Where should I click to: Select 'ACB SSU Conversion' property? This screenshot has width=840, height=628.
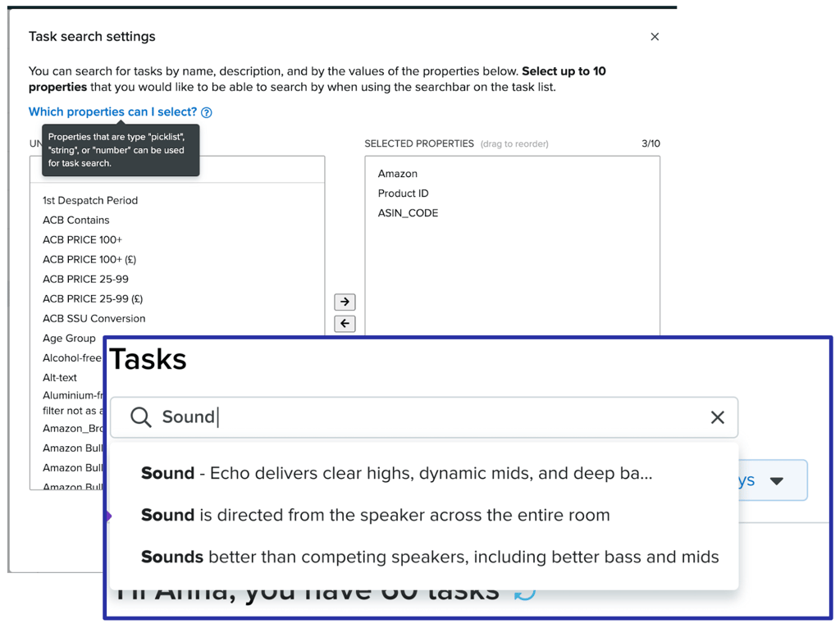[x=94, y=319]
